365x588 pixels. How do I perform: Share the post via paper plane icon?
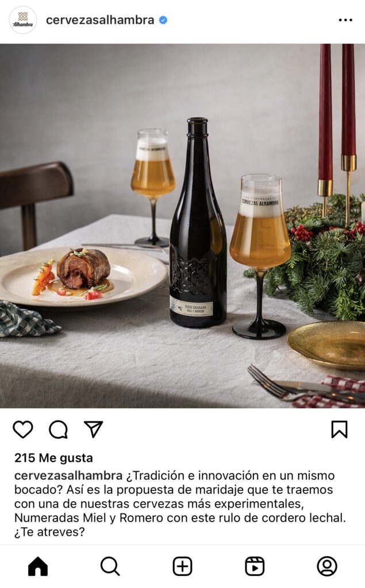pyautogui.click(x=93, y=430)
